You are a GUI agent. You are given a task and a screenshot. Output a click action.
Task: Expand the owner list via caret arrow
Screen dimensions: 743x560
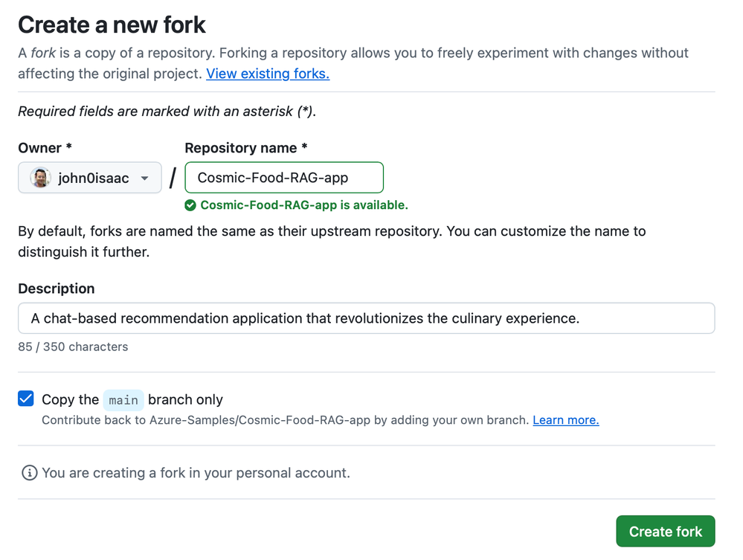pos(145,178)
